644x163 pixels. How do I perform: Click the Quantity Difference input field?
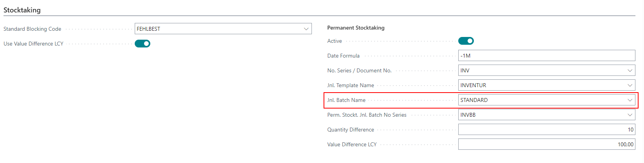(546, 130)
